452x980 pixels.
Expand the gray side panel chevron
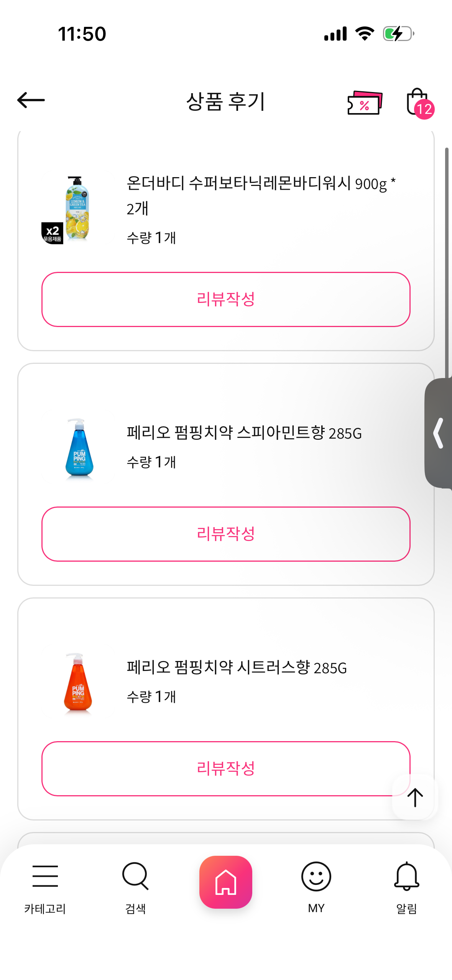point(439,433)
